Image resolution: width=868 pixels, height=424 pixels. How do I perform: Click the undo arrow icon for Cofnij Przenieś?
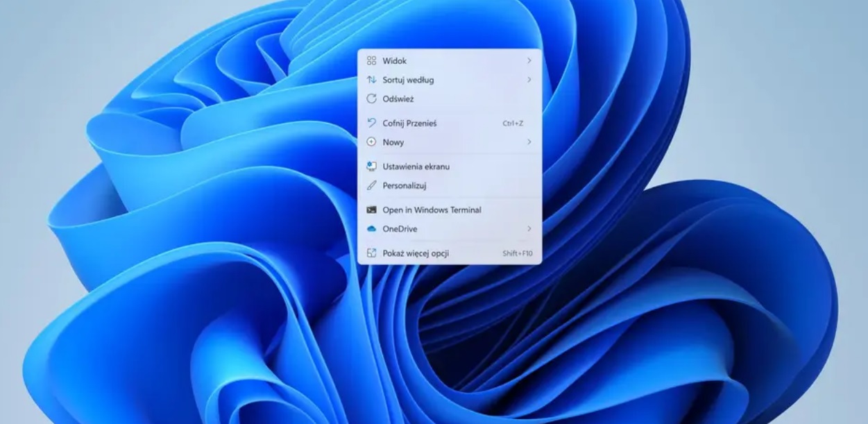371,123
